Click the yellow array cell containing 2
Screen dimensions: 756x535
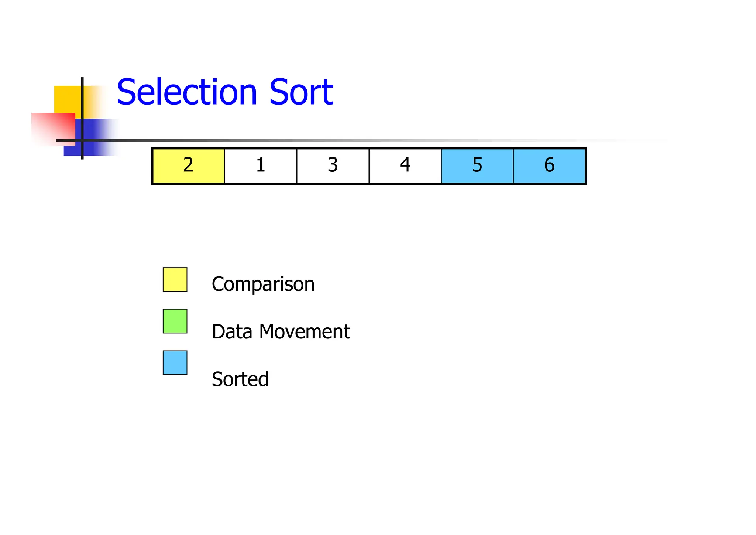pyautogui.click(x=188, y=166)
